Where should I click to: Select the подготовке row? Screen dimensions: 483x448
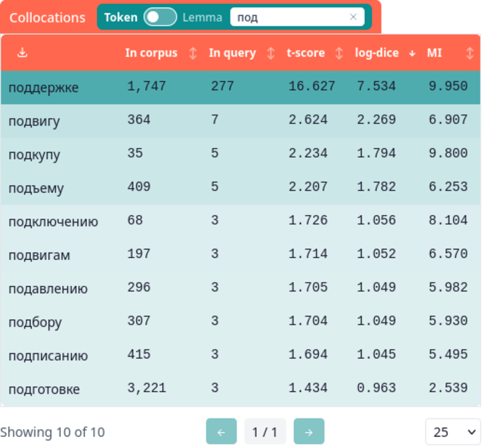pyautogui.click(x=240, y=389)
